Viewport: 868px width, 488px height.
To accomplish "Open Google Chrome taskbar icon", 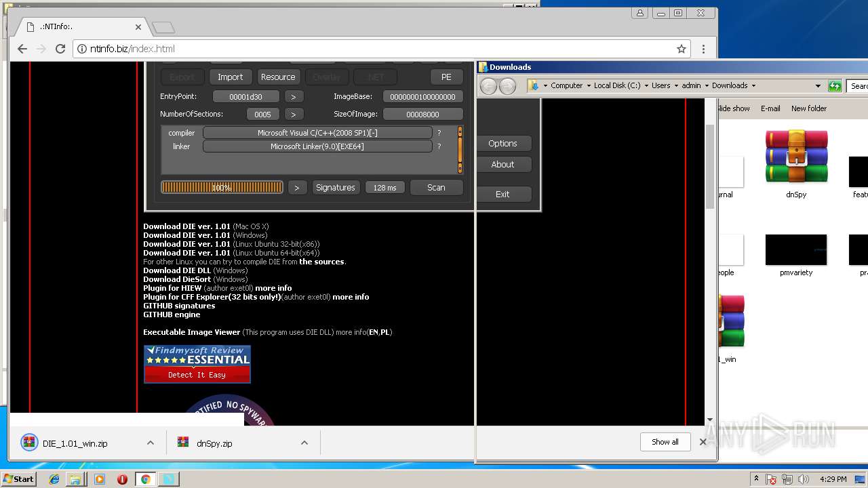I will coord(145,479).
